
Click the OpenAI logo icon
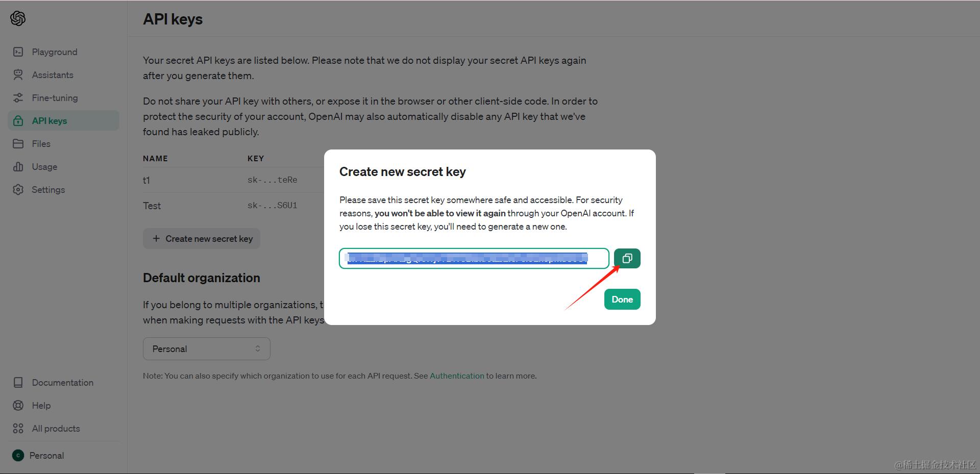coord(18,19)
